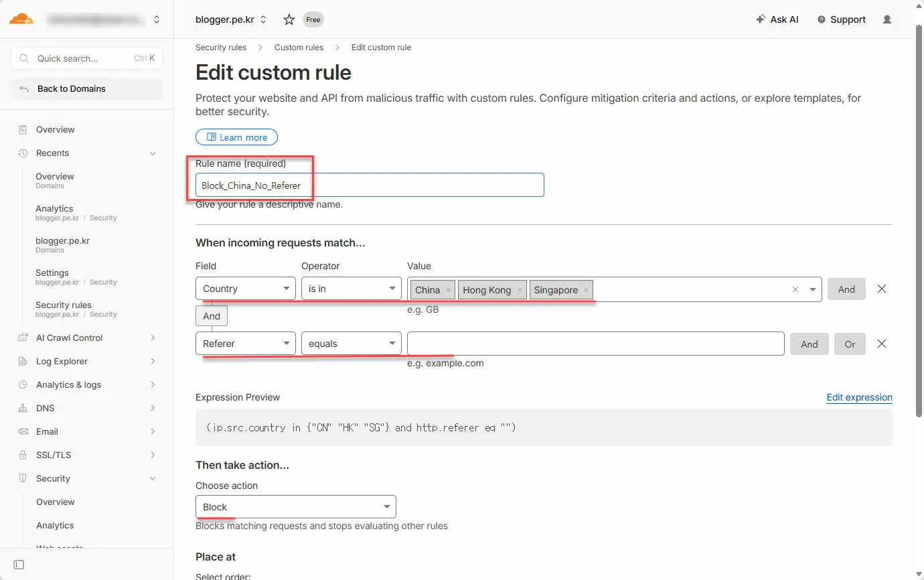The width and height of the screenshot is (924, 580).
Task: Open the Support menu
Action: tap(842, 19)
